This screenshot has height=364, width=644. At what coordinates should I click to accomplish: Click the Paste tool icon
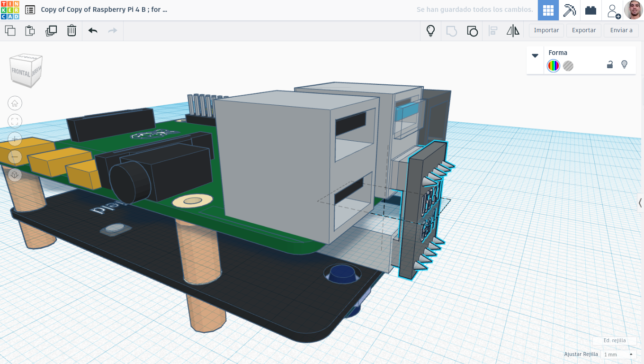(30, 31)
